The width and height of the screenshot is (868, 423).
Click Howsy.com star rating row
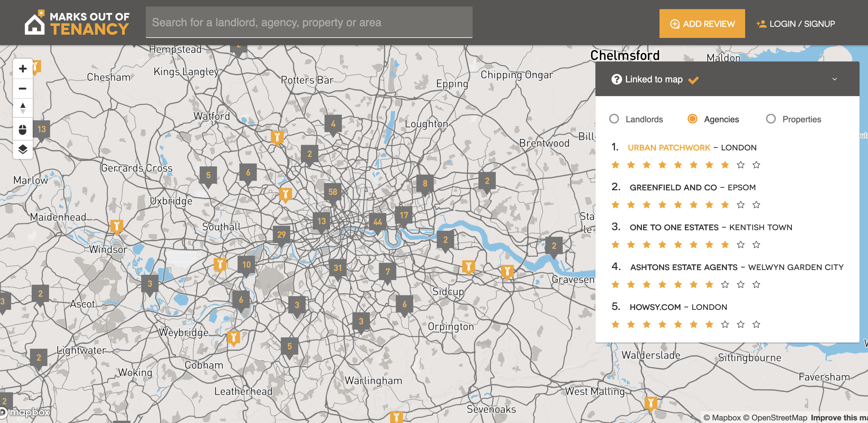point(685,324)
